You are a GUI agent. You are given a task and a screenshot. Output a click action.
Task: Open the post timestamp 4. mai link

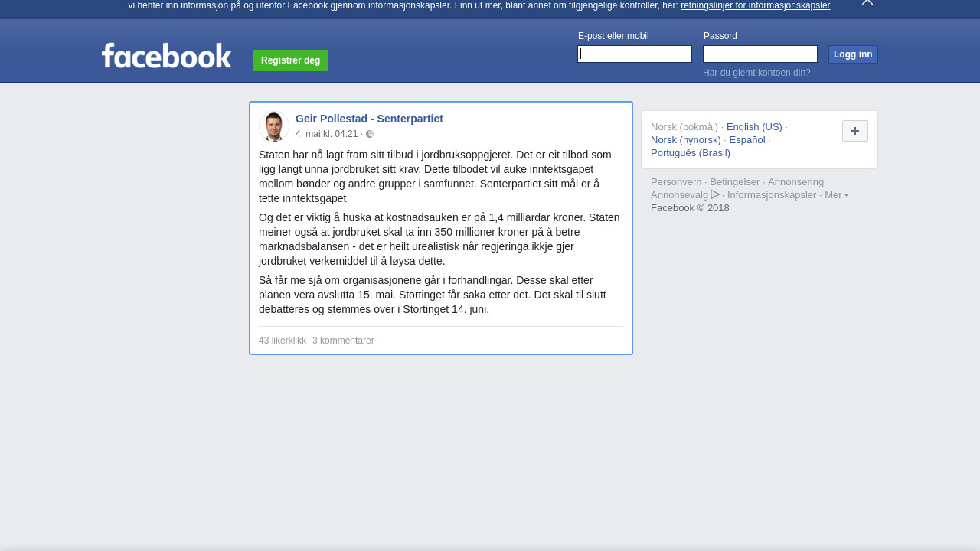coord(327,134)
